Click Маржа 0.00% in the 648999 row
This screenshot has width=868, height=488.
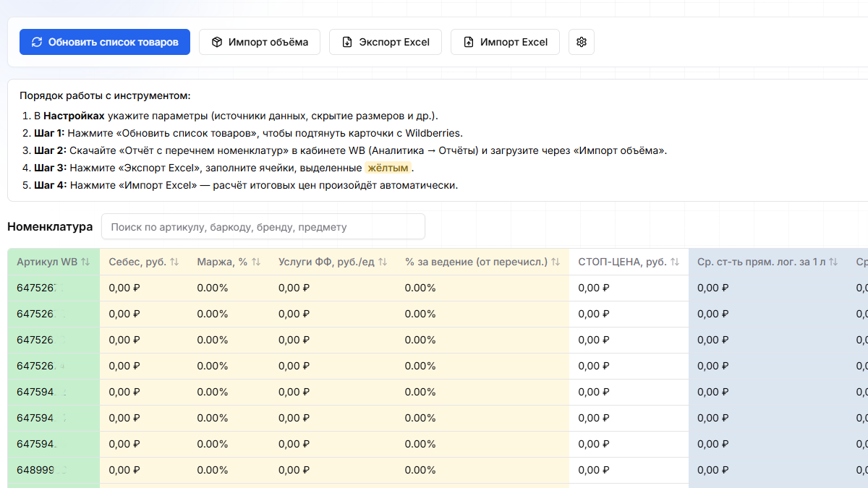pos(213,470)
